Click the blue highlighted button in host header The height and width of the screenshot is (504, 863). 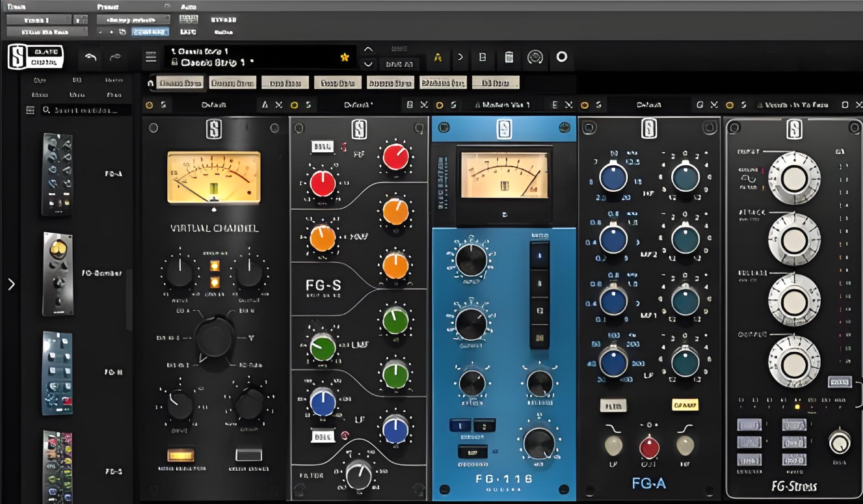click(150, 31)
